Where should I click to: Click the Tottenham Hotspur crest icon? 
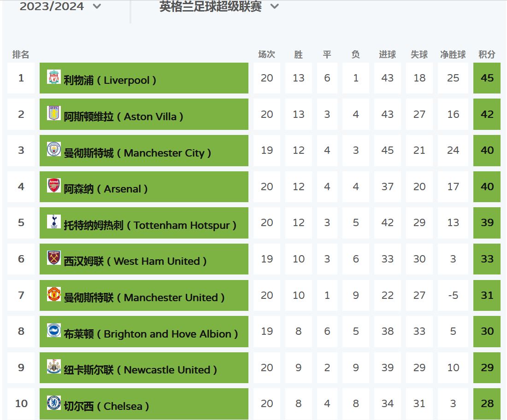tap(54, 222)
